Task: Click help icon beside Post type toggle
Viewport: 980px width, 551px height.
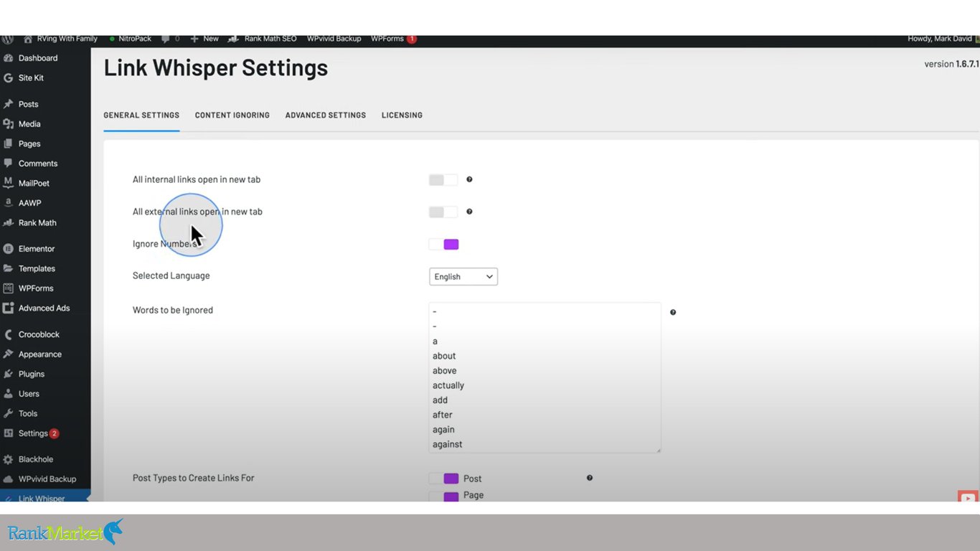Action: 590,478
